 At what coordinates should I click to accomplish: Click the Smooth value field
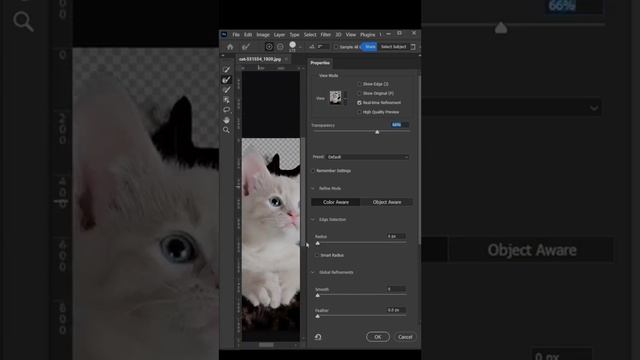396,289
